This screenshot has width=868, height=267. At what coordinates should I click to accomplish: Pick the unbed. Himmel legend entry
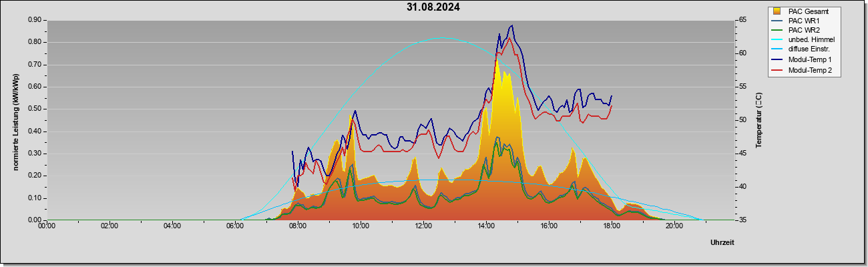coord(804,41)
